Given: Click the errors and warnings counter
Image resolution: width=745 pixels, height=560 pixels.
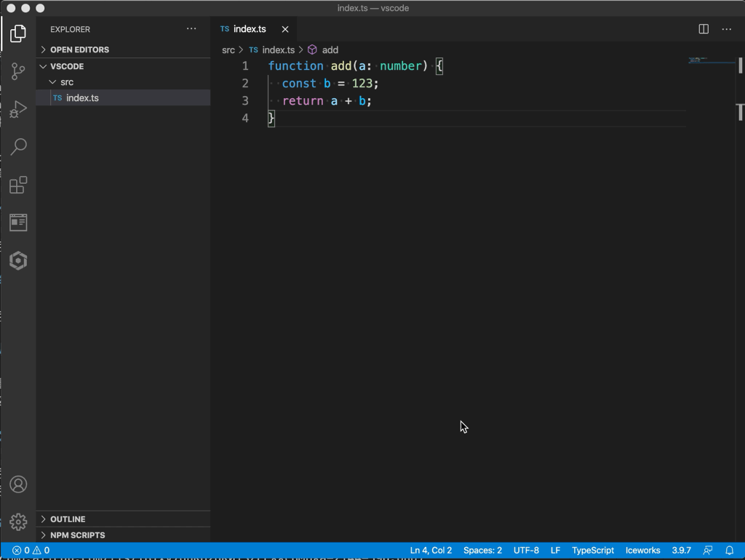Looking at the screenshot, I should pyautogui.click(x=31, y=551).
